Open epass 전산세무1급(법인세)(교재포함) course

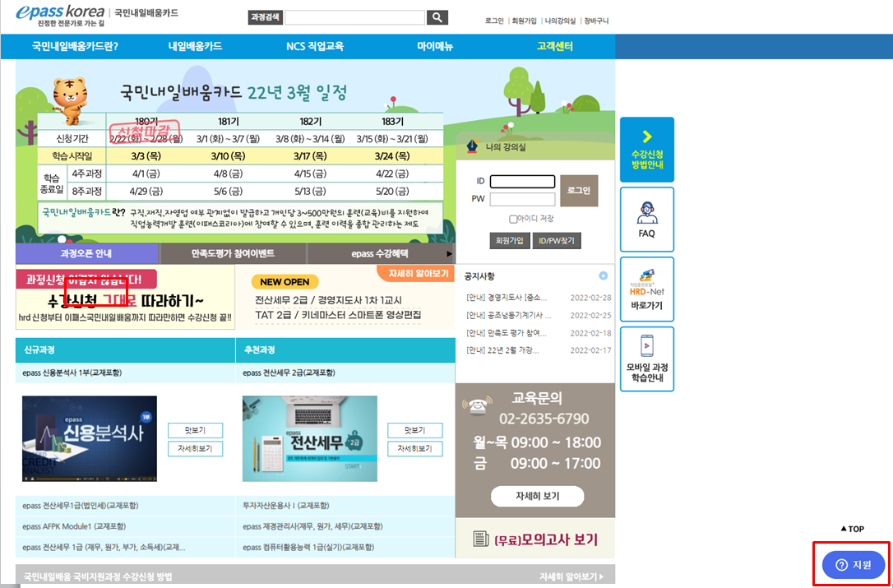click(81, 506)
